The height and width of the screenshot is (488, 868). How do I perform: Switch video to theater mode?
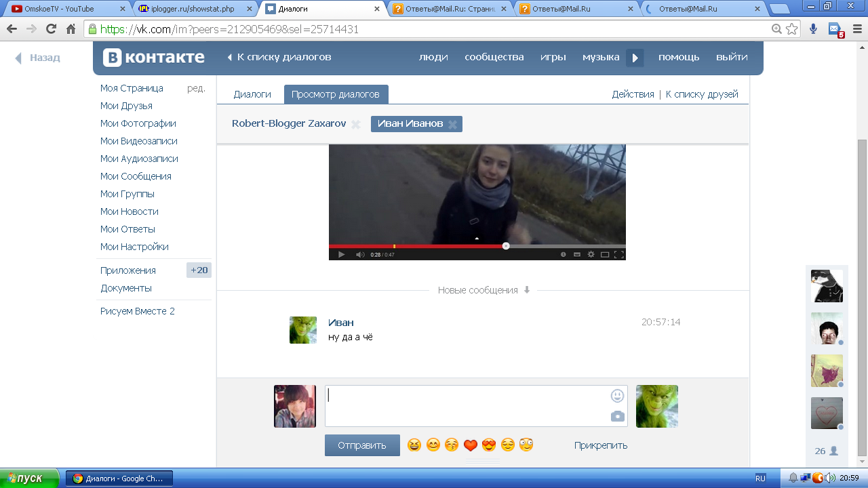click(605, 255)
